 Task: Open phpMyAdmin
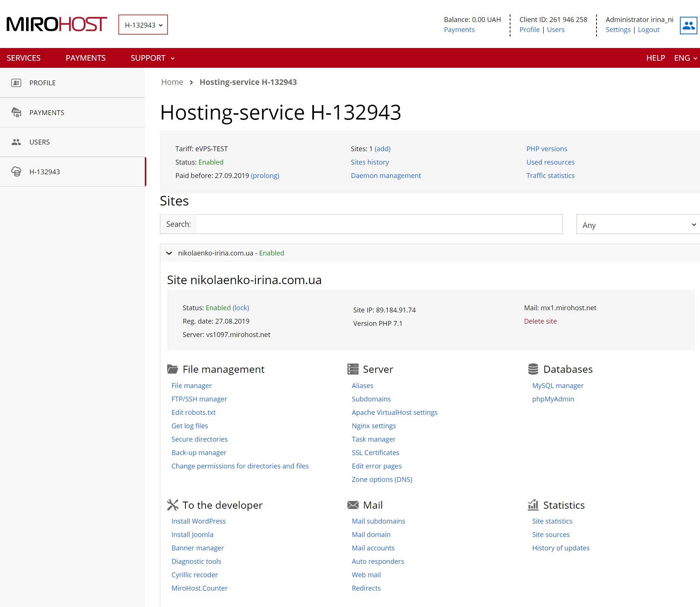553,399
